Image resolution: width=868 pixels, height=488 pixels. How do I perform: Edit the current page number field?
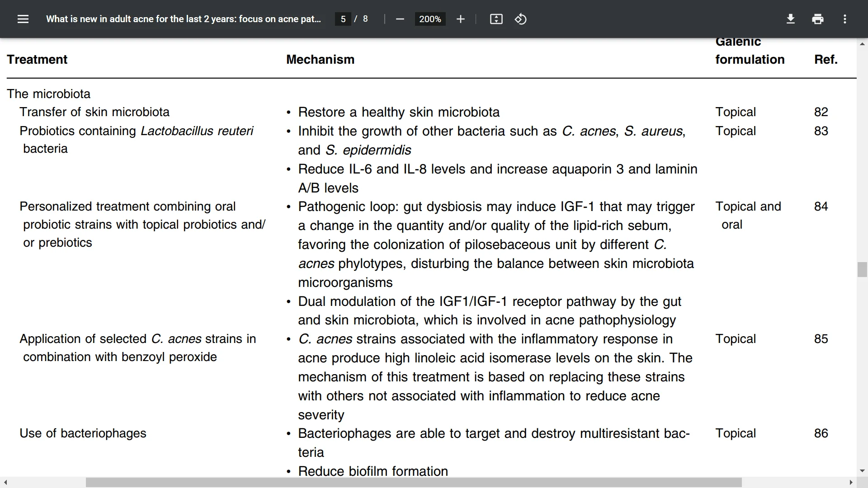tap(343, 19)
